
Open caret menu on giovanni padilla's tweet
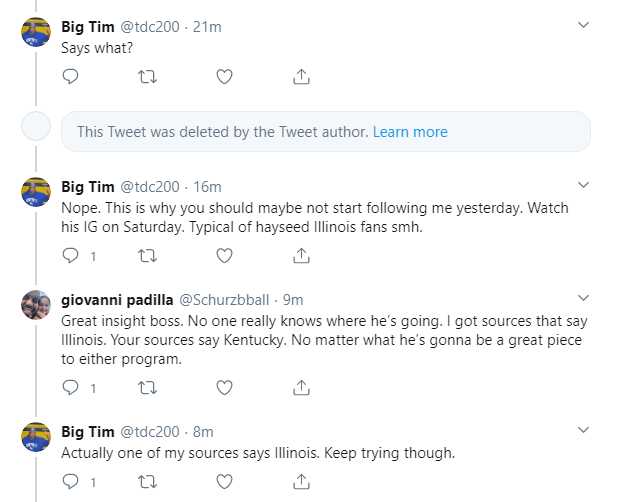(x=584, y=298)
